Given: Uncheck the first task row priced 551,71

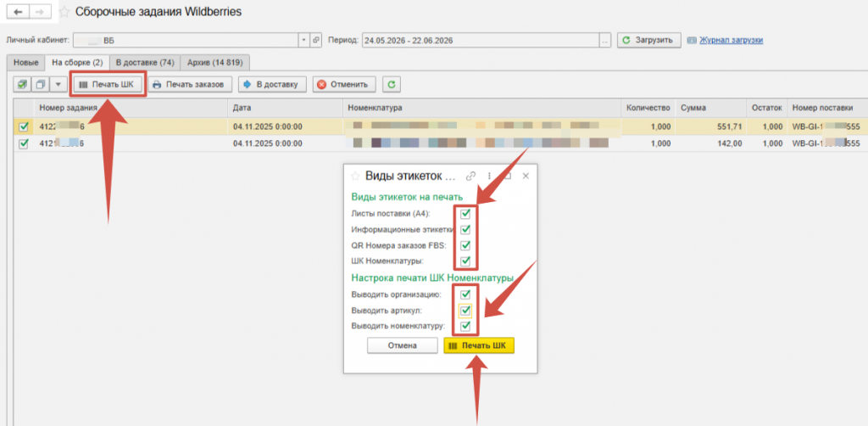Looking at the screenshot, I should [24, 126].
